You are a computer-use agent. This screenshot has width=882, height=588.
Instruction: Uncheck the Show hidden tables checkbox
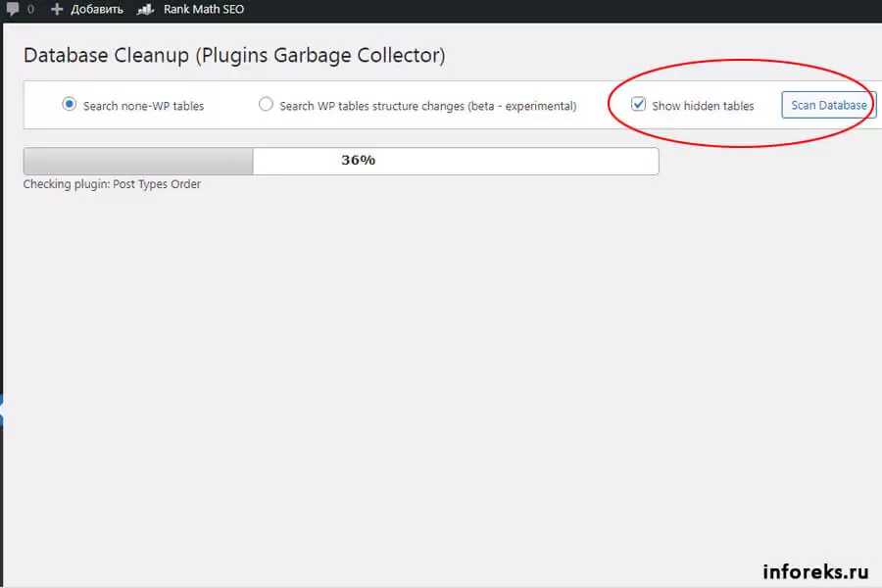[x=639, y=104]
